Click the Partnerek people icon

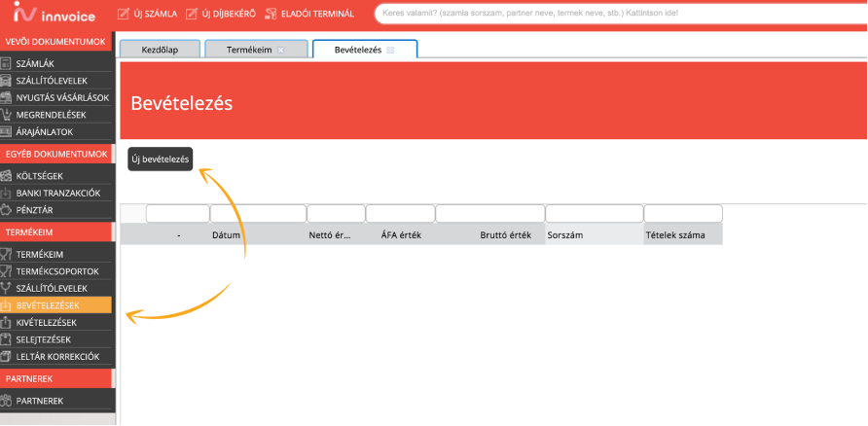pyautogui.click(x=7, y=401)
